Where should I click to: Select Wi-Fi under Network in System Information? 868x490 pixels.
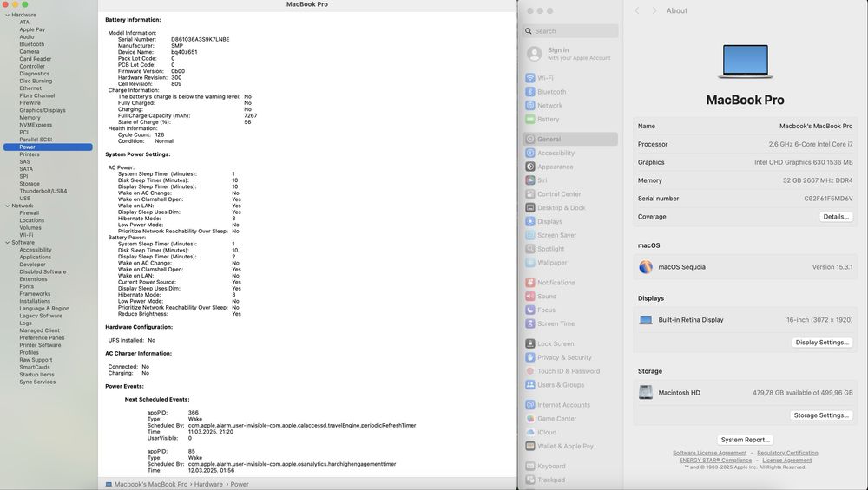click(x=26, y=235)
